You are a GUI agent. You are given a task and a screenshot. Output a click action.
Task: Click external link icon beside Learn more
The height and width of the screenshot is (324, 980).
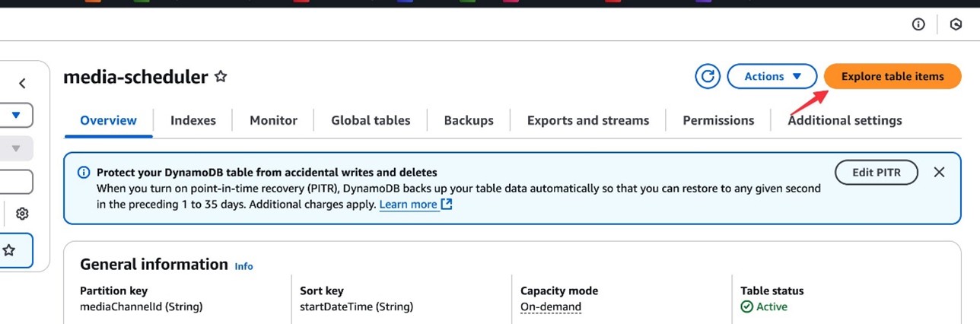447,205
